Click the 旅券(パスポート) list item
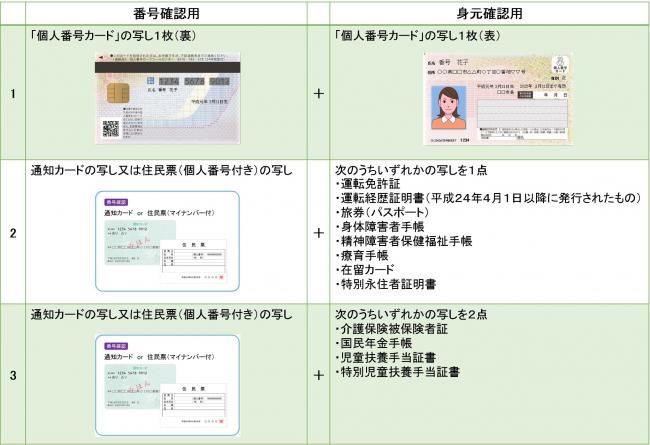 tap(382, 212)
